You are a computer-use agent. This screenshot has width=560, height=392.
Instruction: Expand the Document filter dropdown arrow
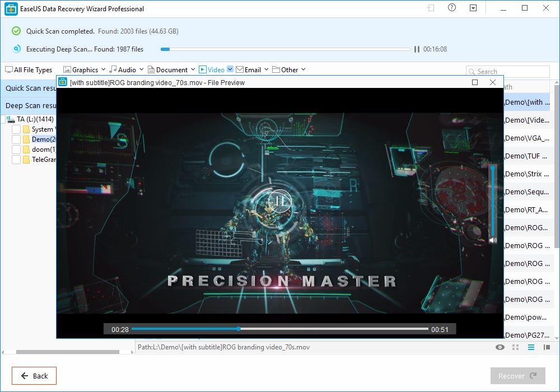tap(193, 69)
